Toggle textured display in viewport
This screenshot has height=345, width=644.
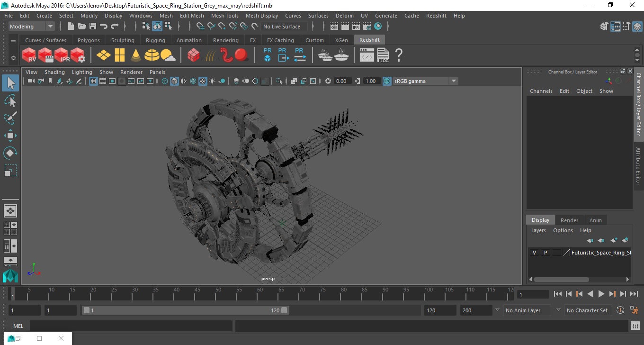pyautogui.click(x=203, y=81)
